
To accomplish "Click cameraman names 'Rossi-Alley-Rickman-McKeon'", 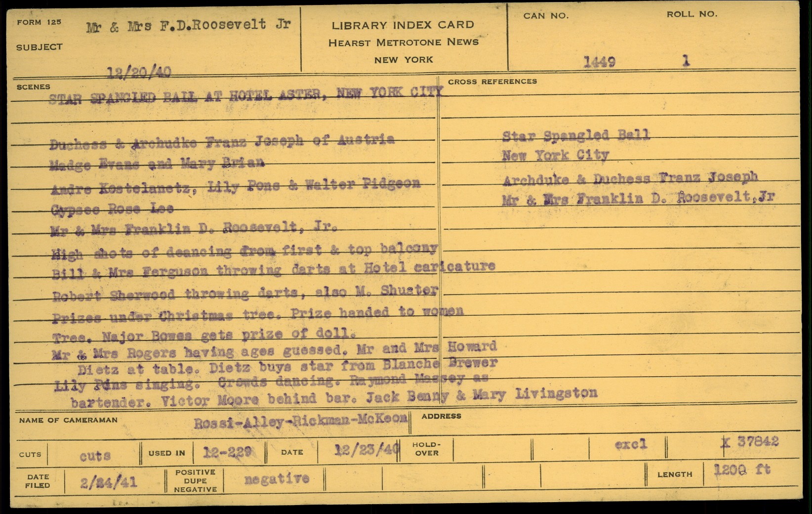I will click(300, 422).
